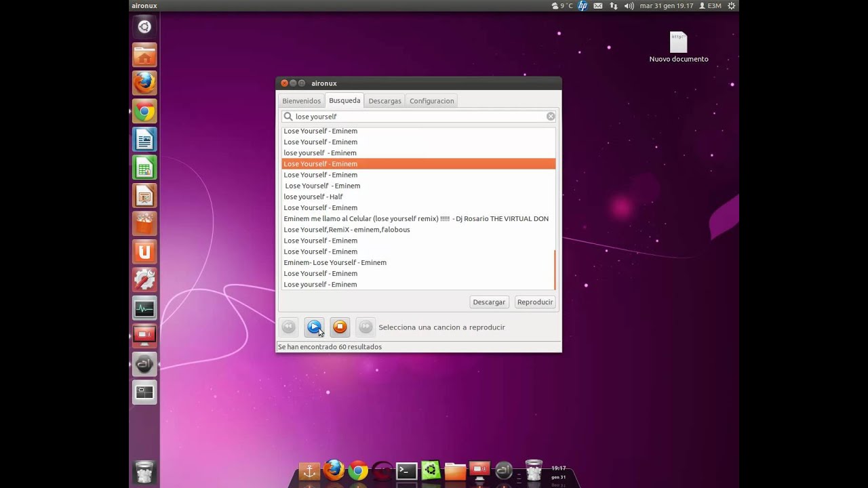Skip to the next track in aironux
The image size is (868, 488).
(x=366, y=327)
